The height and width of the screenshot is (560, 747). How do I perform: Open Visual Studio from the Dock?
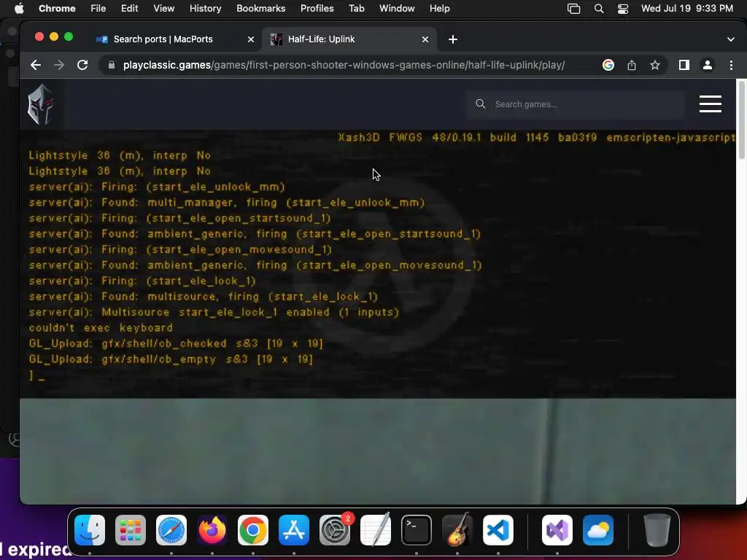coord(557,530)
